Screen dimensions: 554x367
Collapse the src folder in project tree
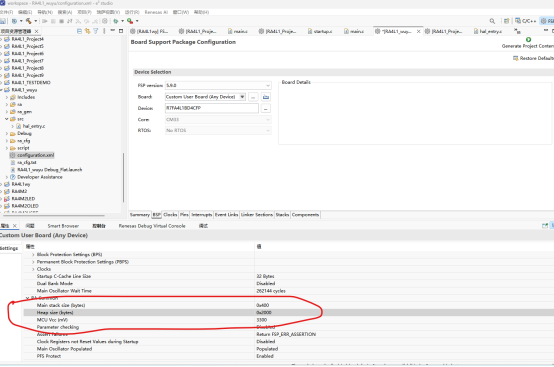(7, 119)
